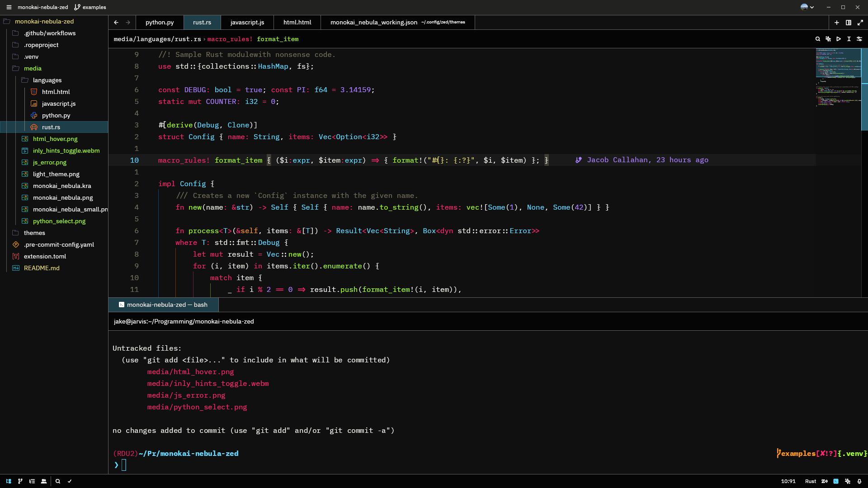The image size is (868, 488).
Task: Toggle the outline panel in status bar
Action: click(32, 481)
